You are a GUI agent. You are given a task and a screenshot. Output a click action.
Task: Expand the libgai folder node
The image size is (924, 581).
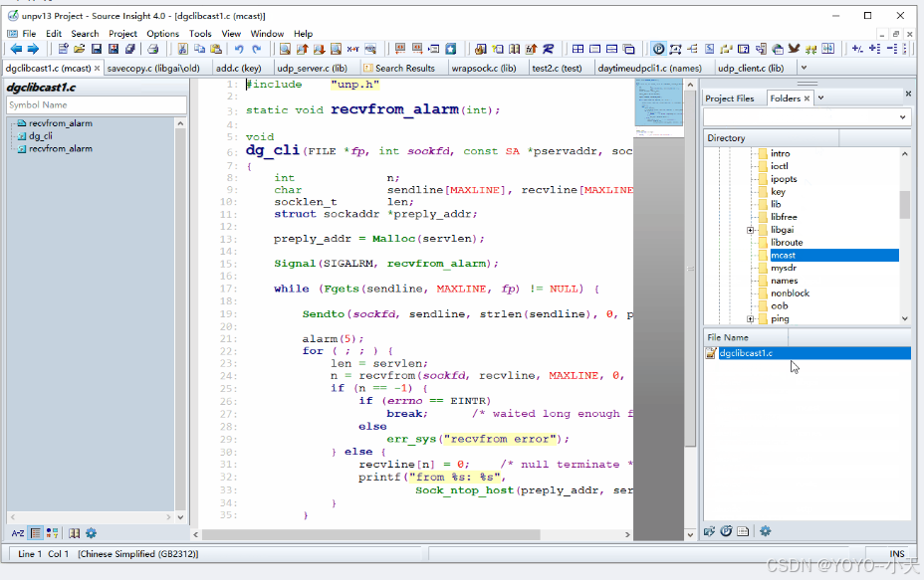tap(750, 230)
